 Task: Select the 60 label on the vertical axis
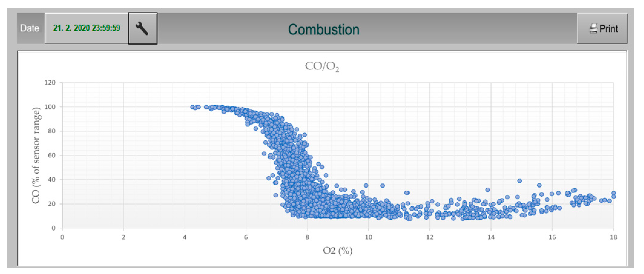51,155
